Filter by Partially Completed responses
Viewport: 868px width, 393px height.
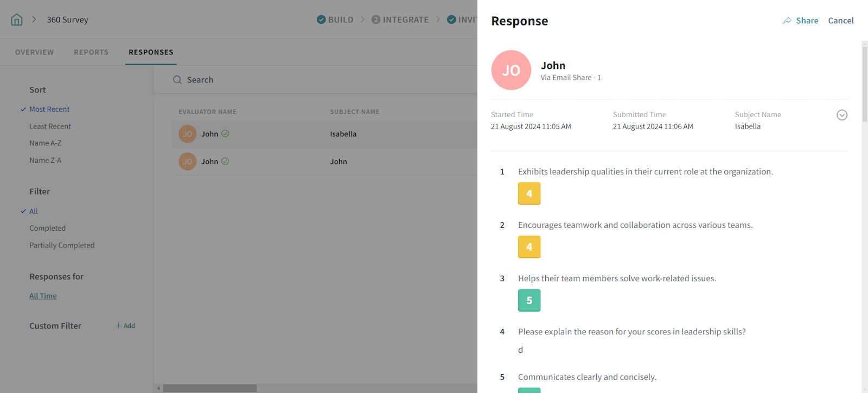(62, 245)
